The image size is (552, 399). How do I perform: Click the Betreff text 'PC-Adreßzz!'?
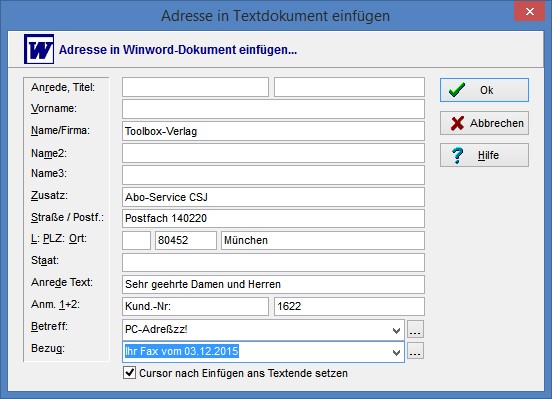pyautogui.click(x=156, y=329)
